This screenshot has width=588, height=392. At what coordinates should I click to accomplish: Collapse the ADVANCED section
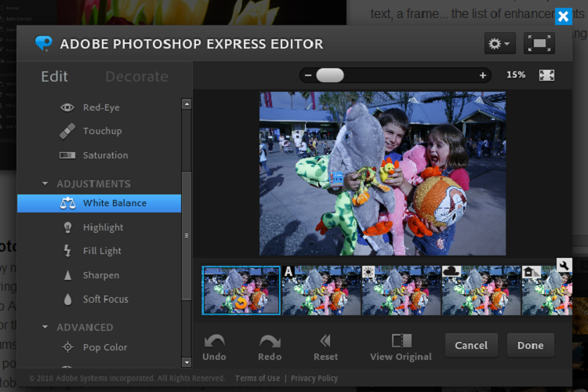45,327
